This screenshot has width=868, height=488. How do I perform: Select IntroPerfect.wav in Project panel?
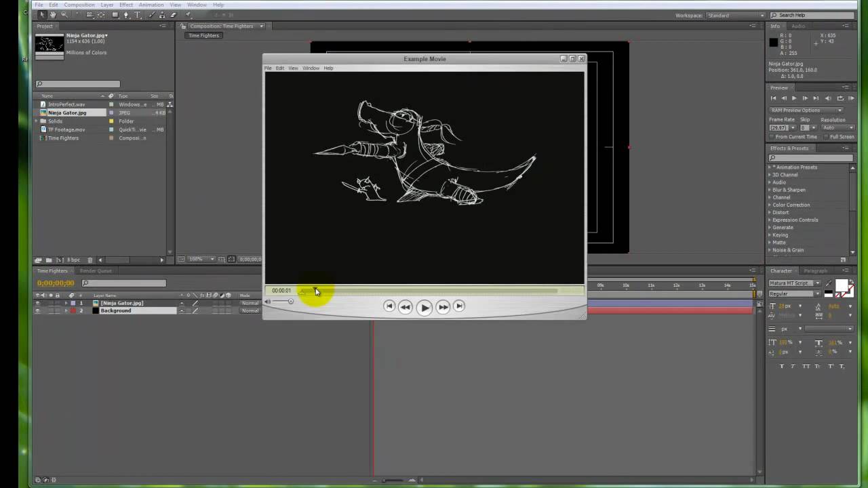click(x=66, y=104)
